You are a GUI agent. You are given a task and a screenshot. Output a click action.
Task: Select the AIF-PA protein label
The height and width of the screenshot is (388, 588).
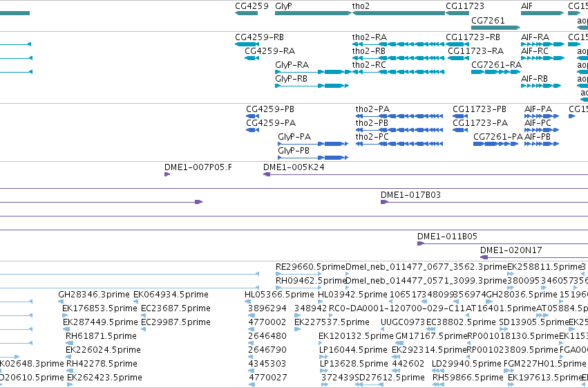coord(538,109)
